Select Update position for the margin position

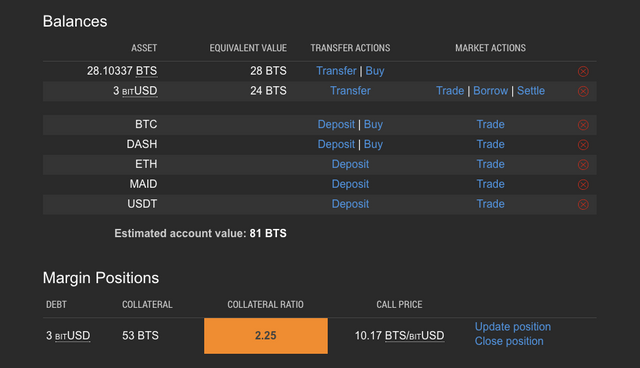click(513, 327)
